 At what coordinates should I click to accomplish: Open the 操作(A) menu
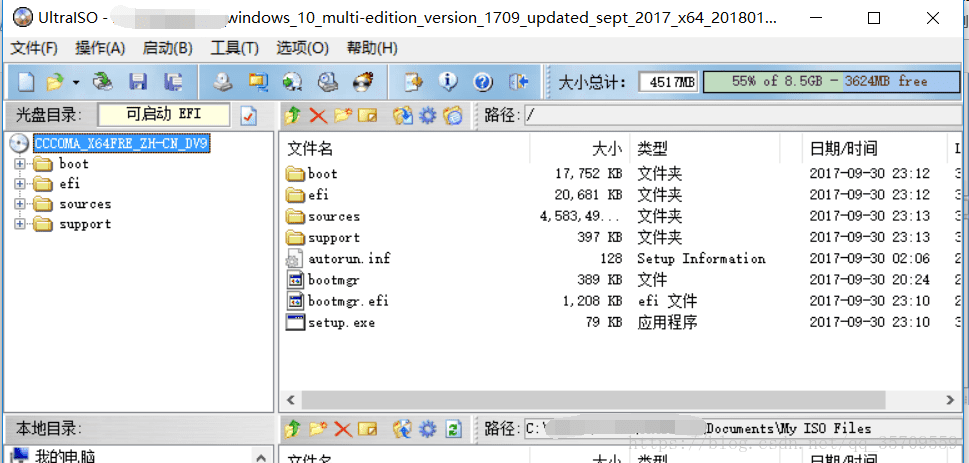(x=100, y=48)
